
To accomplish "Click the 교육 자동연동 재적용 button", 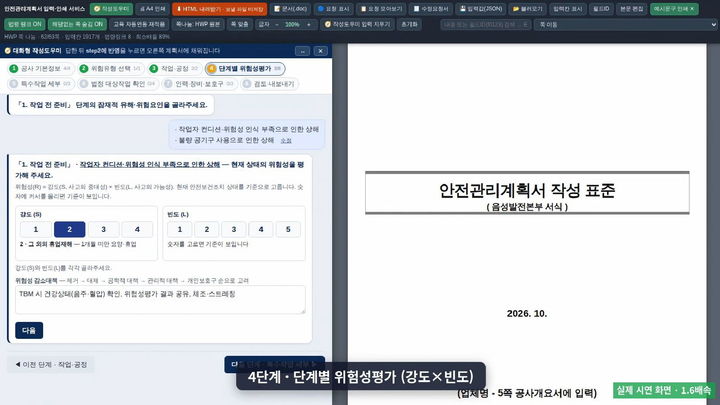I will 139,24.
